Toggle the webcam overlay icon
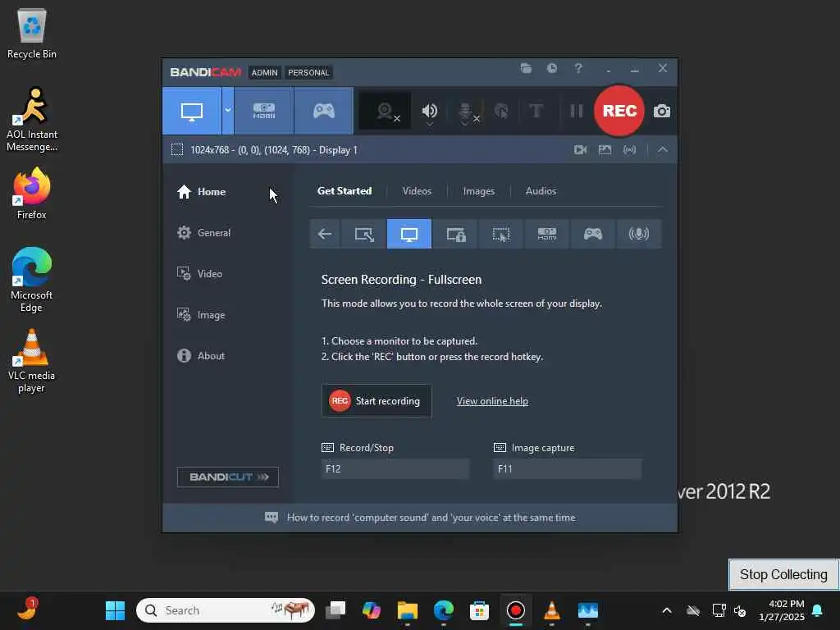 (385, 111)
